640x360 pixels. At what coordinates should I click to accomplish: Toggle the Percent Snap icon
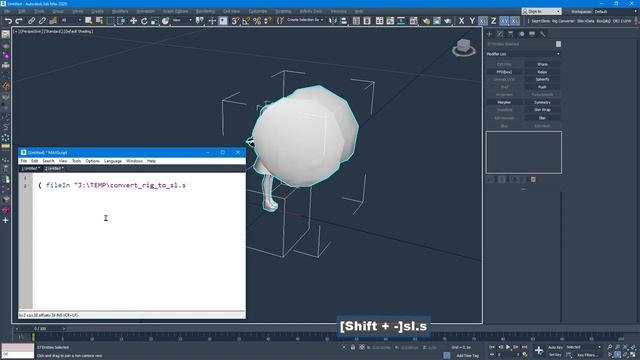coord(257,21)
